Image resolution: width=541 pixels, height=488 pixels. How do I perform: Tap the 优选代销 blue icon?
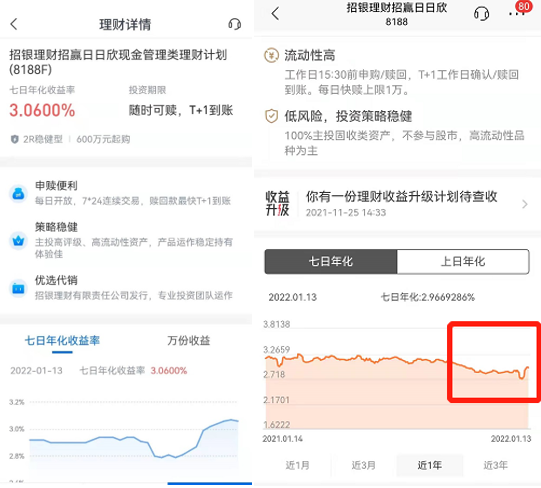coord(18,288)
